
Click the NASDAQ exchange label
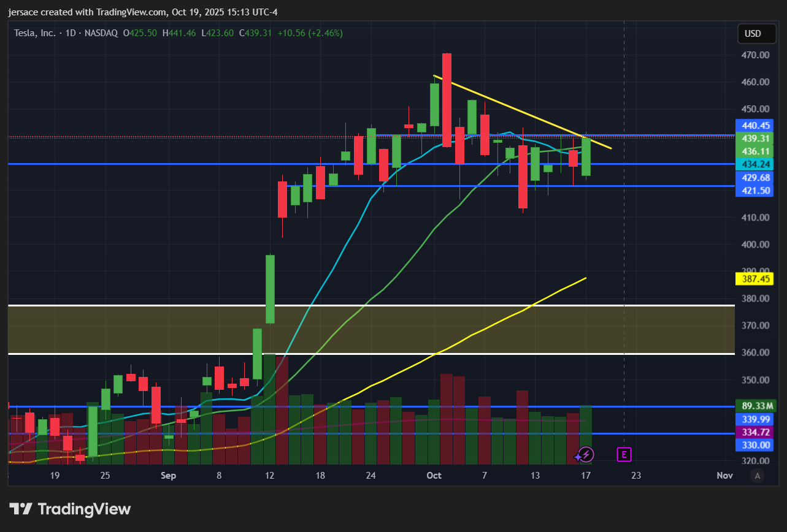pos(102,33)
